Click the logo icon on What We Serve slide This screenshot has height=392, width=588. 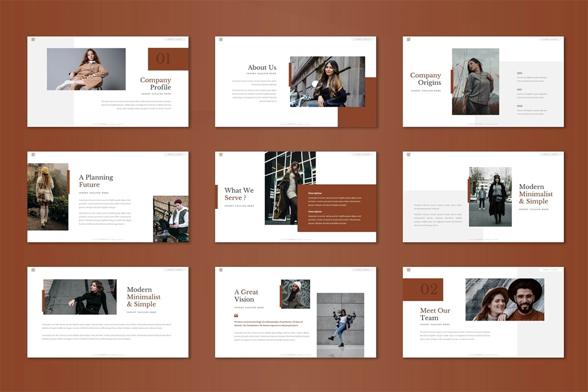tap(221, 154)
